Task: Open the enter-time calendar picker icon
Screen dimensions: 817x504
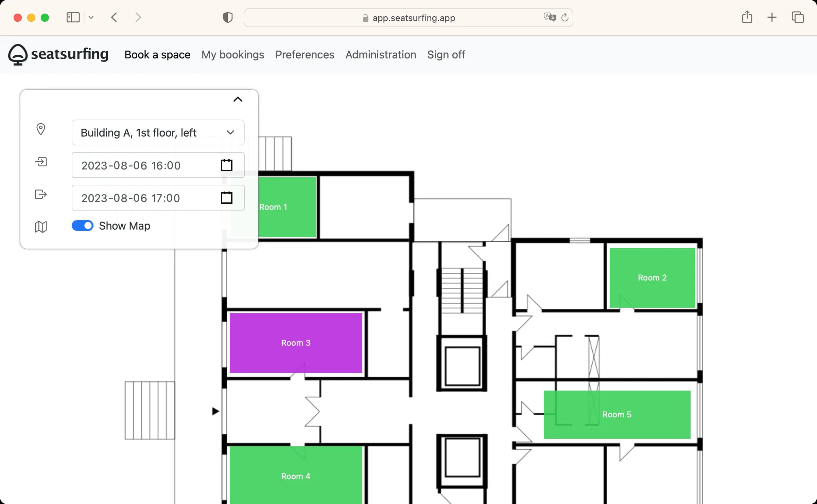Action: (226, 165)
